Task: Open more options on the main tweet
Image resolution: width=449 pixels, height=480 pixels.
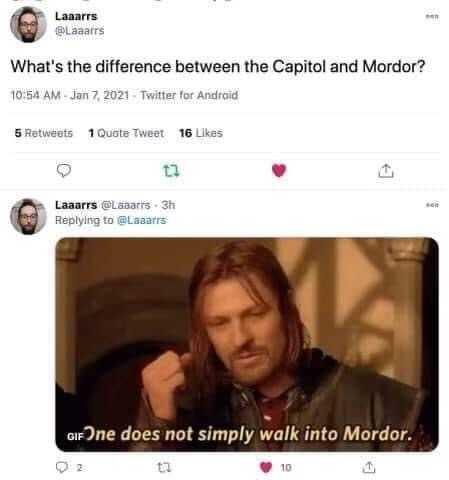Action: [432, 16]
